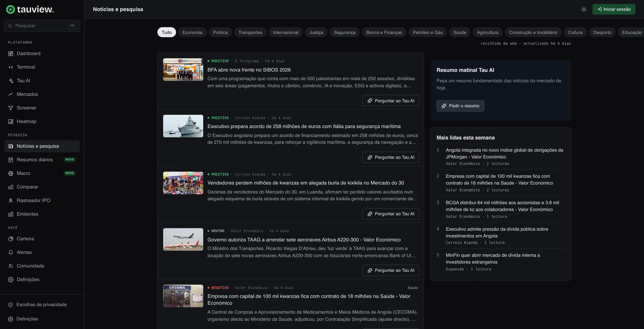
Task: Open Escolhas de privacidade shield icon
Action: click(x=10, y=305)
